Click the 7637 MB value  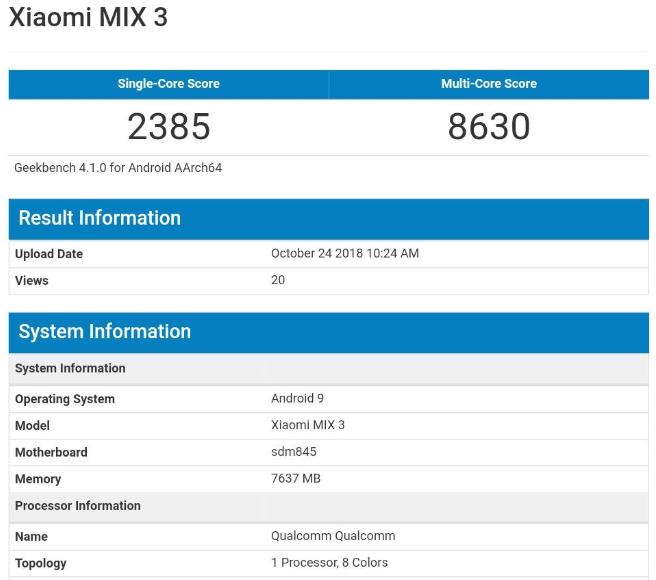click(296, 478)
